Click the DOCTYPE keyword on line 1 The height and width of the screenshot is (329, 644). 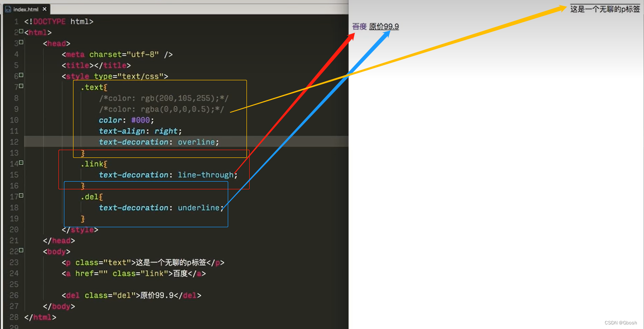[49, 21]
